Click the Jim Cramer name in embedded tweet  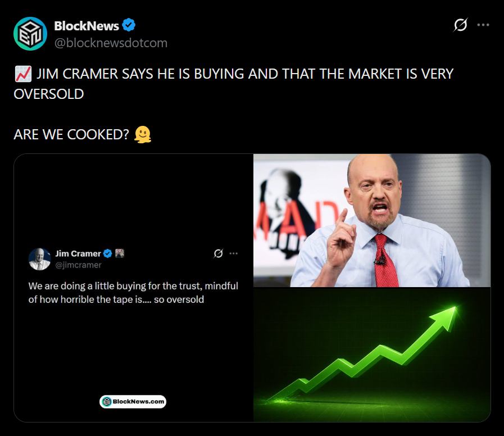78,253
